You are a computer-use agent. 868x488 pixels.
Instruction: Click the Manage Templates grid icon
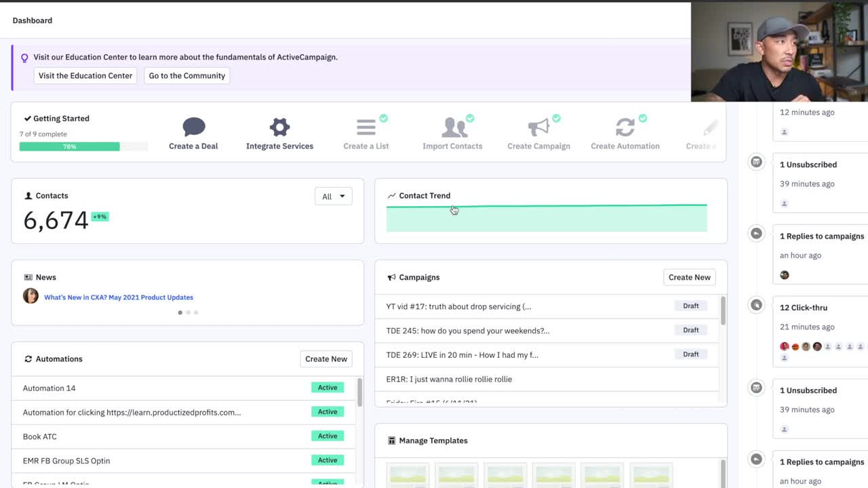pyautogui.click(x=391, y=441)
